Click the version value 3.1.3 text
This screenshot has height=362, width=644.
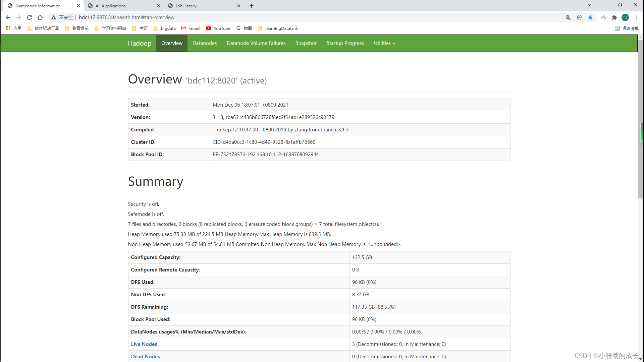(273, 117)
